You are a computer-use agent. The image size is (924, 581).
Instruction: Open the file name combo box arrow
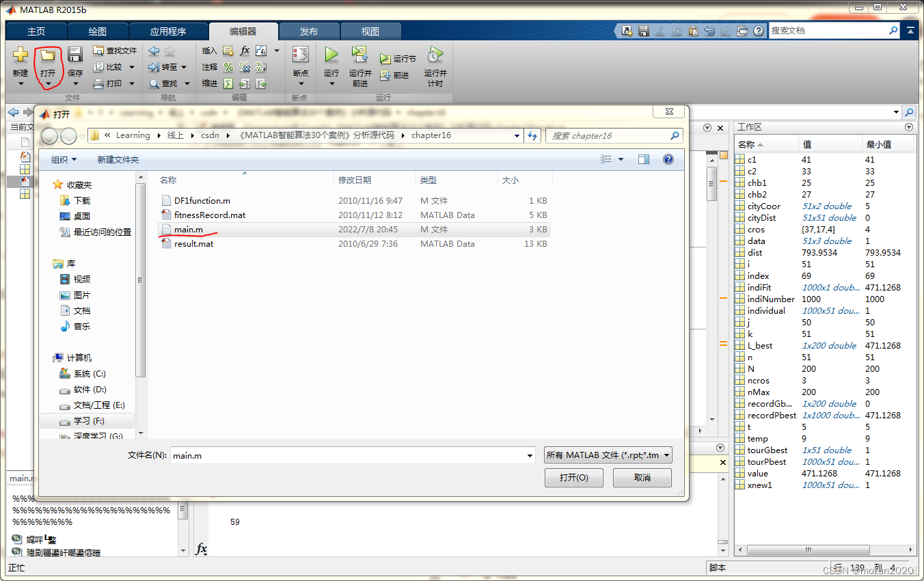(x=530, y=456)
